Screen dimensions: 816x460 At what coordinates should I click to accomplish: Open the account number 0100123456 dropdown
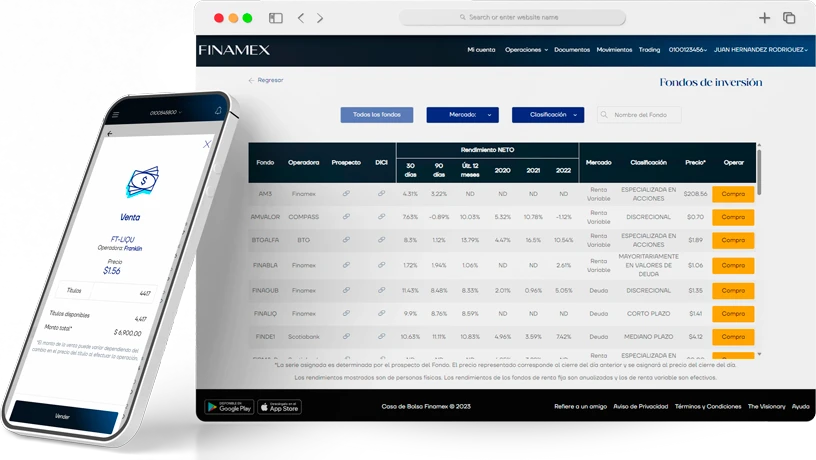click(687, 50)
